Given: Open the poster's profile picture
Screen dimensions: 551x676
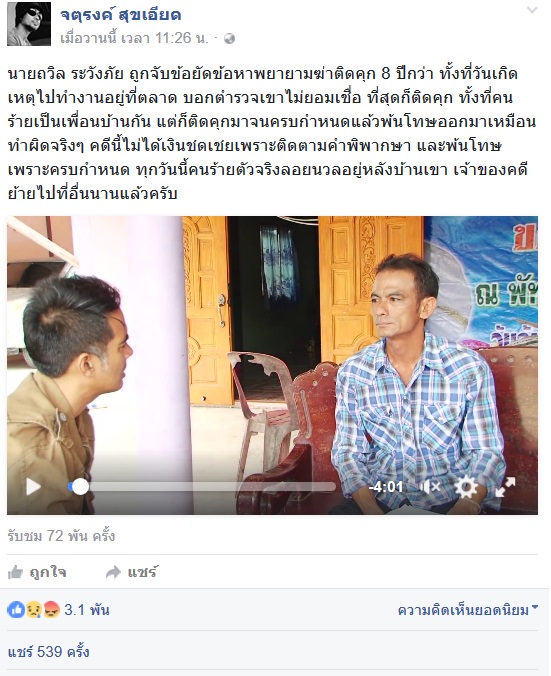Looking at the screenshot, I should click(29, 24).
